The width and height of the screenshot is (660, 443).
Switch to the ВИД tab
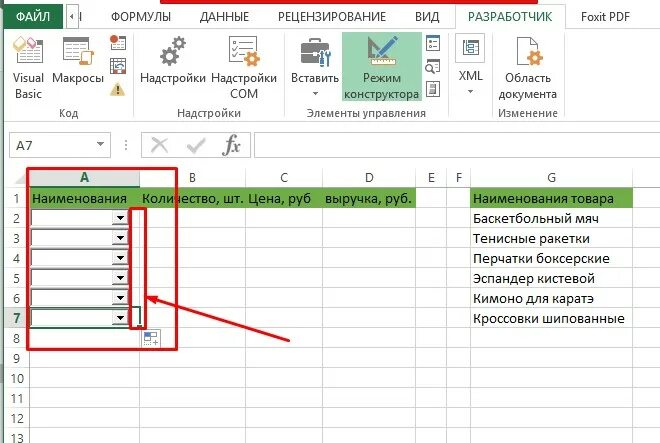click(427, 17)
